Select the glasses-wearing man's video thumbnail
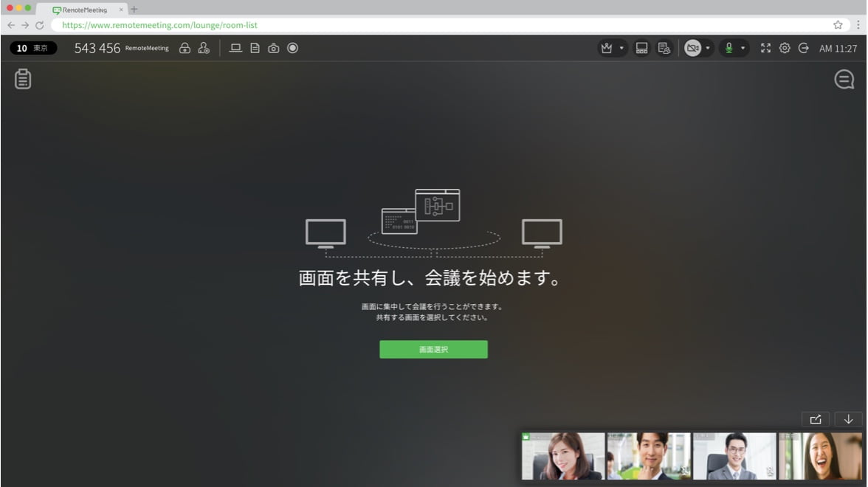The height and width of the screenshot is (487, 868). coord(734,456)
